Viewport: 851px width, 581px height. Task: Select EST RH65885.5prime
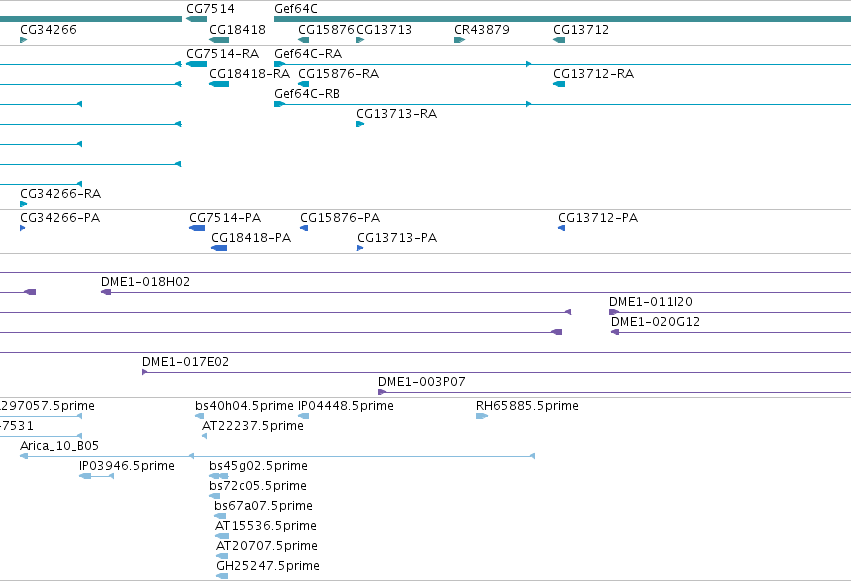[x=527, y=406]
